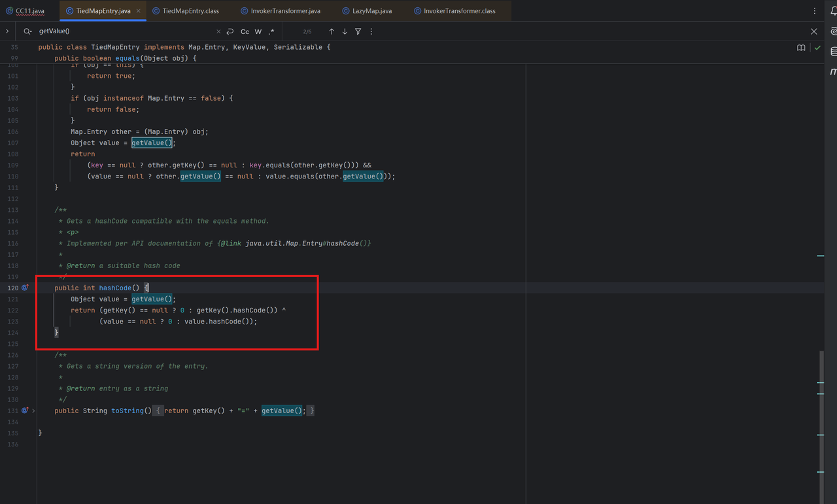
Task: Toggle Reader Mode book icon
Action: click(801, 48)
